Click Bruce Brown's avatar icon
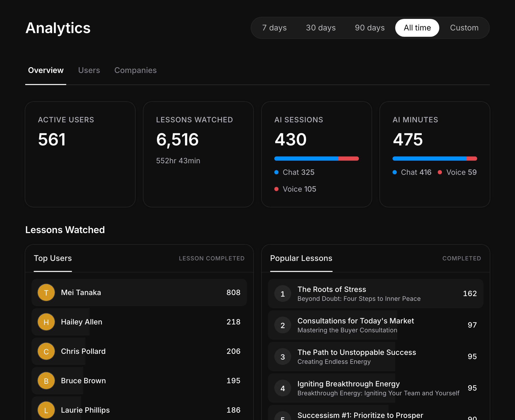This screenshot has height=420, width=515. [x=46, y=381]
